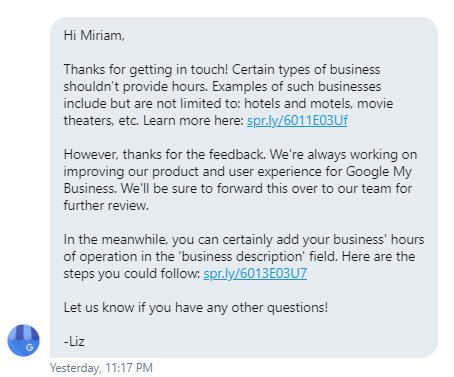Click the 'steps you could follow:' text

(x=132, y=274)
